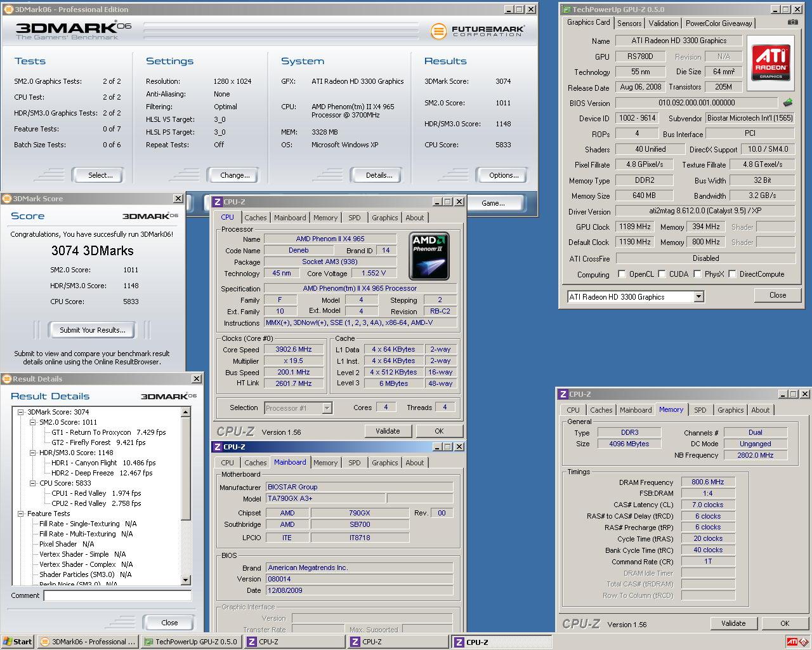Viewport: 812px width, 650px height.
Task: Click TechPowerUp GPU-Z taskbar button
Action: 191,642
